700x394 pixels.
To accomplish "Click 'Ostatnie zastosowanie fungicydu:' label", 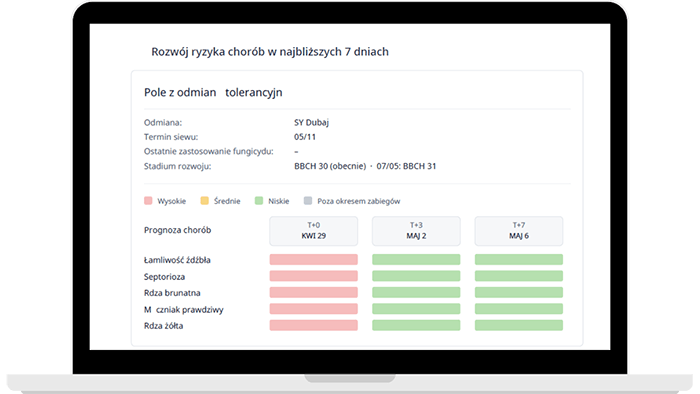I will [x=208, y=152].
